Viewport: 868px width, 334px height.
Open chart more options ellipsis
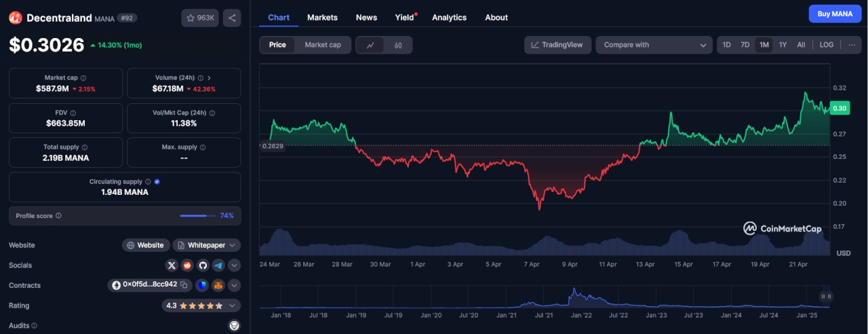coord(851,45)
